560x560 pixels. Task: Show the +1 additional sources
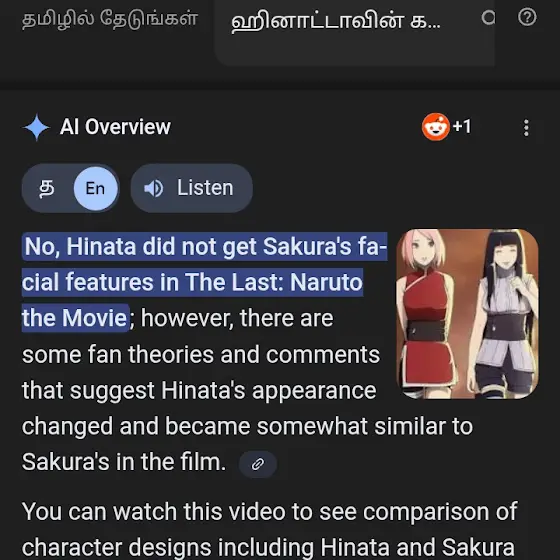pyautogui.click(x=462, y=127)
